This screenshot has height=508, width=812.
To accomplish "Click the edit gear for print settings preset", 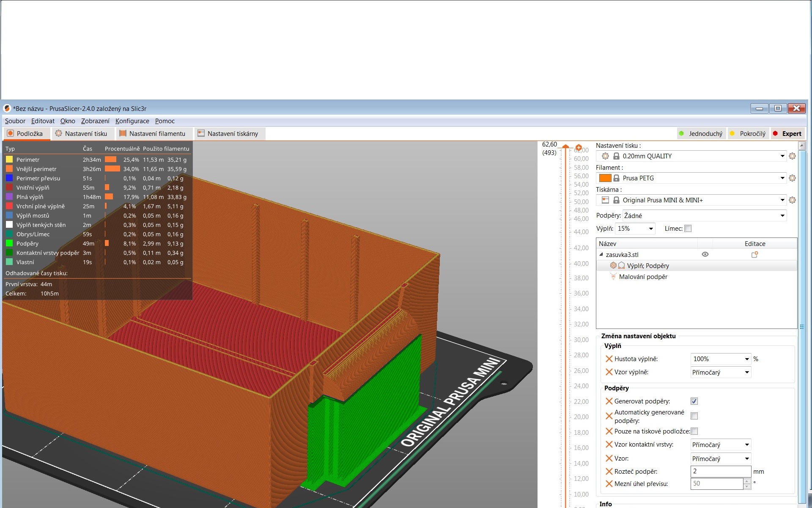I will click(792, 156).
